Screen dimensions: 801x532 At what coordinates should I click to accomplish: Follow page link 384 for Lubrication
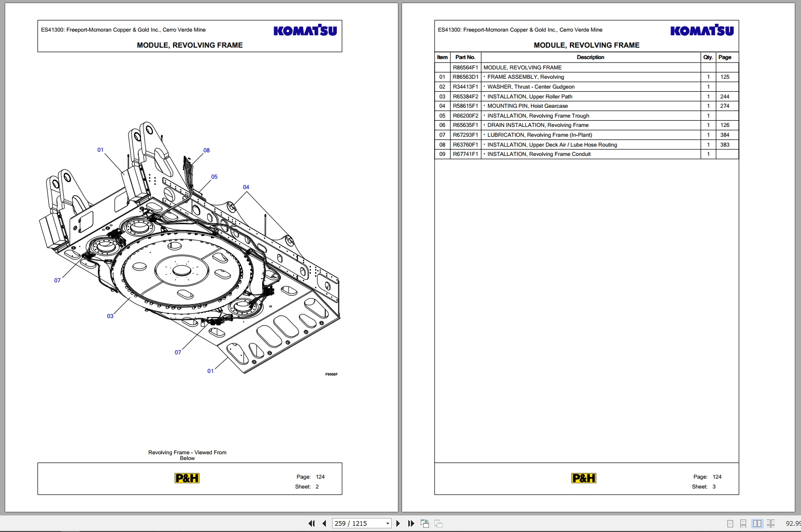coord(725,135)
